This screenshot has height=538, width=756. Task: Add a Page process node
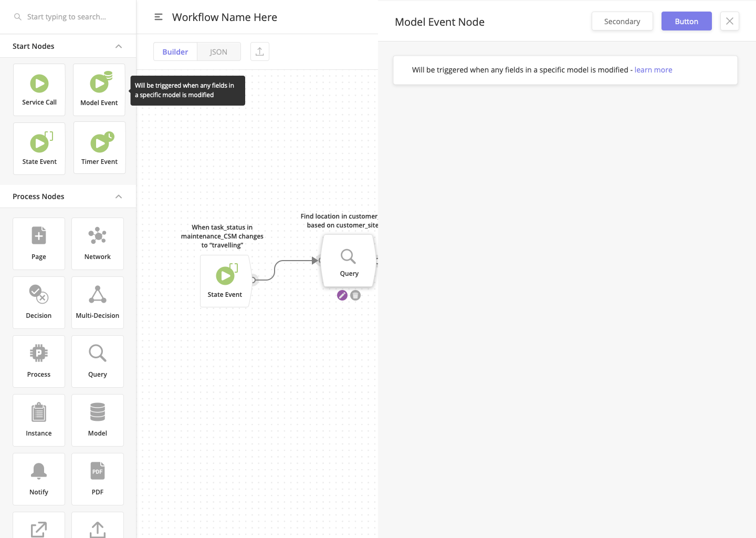point(39,244)
